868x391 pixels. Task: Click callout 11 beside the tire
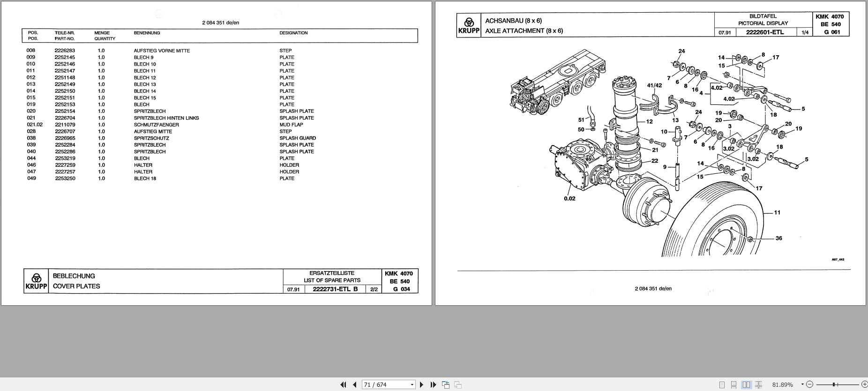tap(777, 213)
